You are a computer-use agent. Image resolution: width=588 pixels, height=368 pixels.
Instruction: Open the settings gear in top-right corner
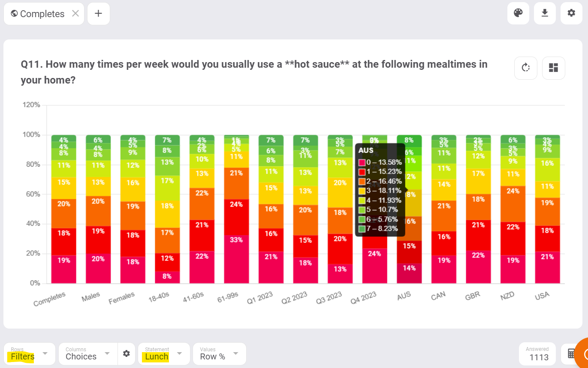coord(571,13)
